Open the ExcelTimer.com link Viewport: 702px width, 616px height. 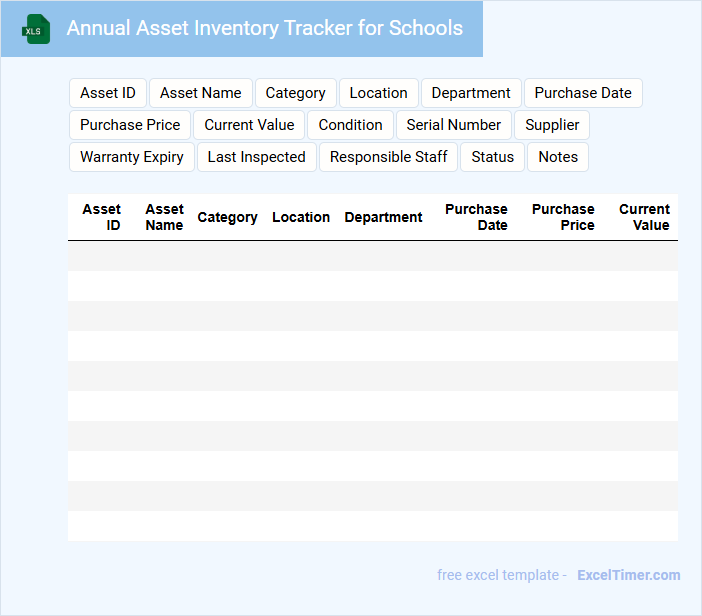629,575
